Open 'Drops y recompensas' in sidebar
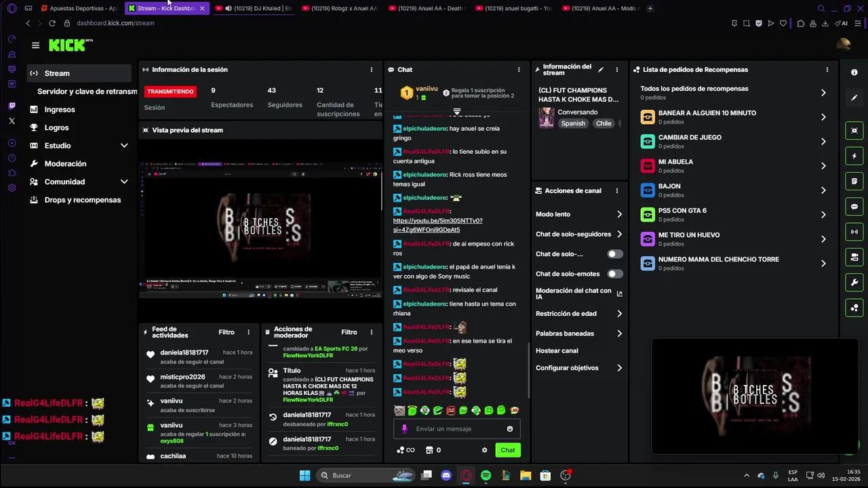The width and height of the screenshot is (868, 488). [x=79, y=200]
